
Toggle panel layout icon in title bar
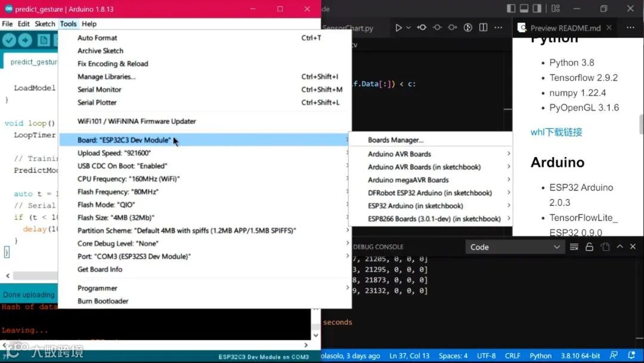tap(524, 8)
